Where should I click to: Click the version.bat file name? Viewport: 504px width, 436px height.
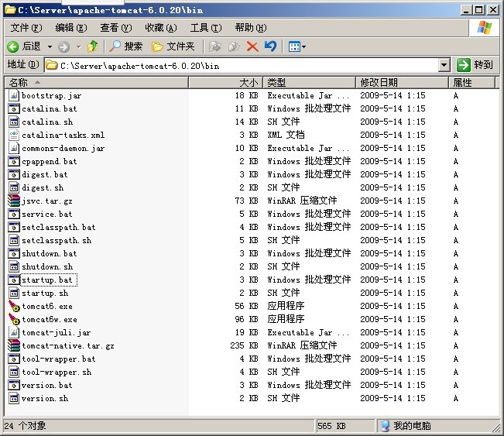pyautogui.click(x=47, y=385)
